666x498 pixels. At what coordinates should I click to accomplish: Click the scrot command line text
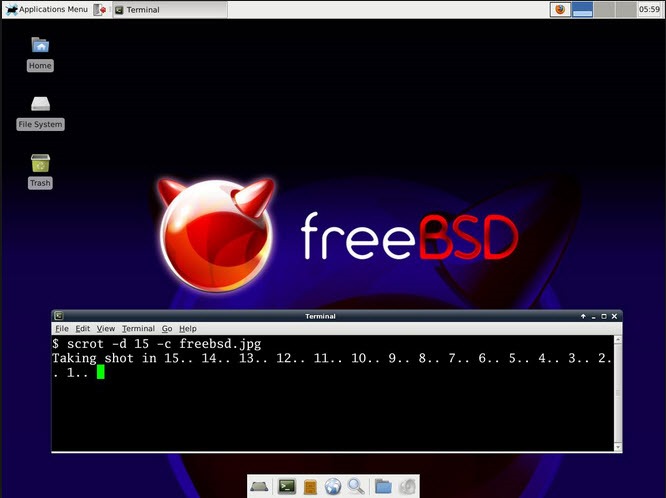point(157,344)
